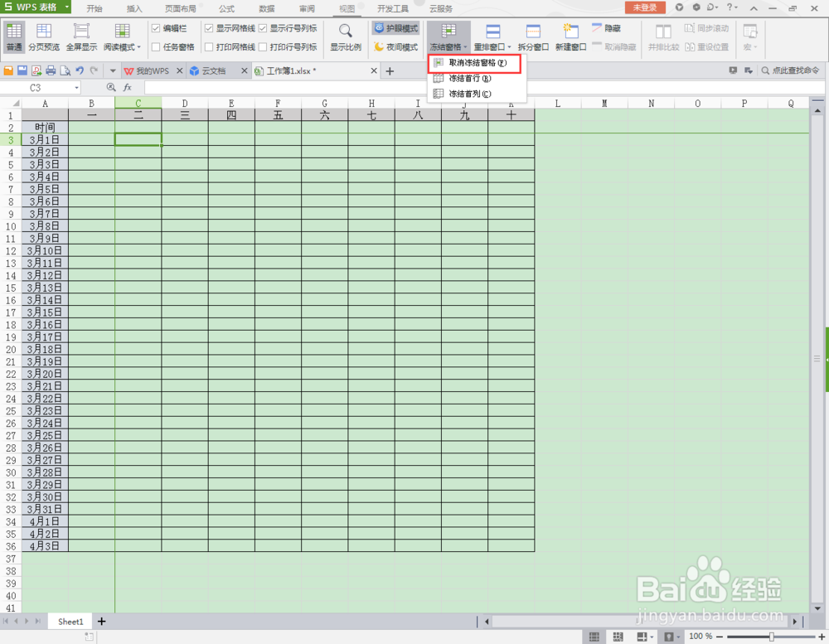
Task: Click the fx insert function icon
Action: [x=128, y=88]
